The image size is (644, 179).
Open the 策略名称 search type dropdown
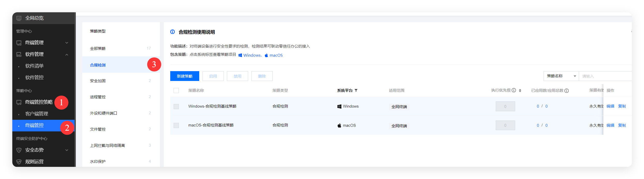pyautogui.click(x=561, y=76)
